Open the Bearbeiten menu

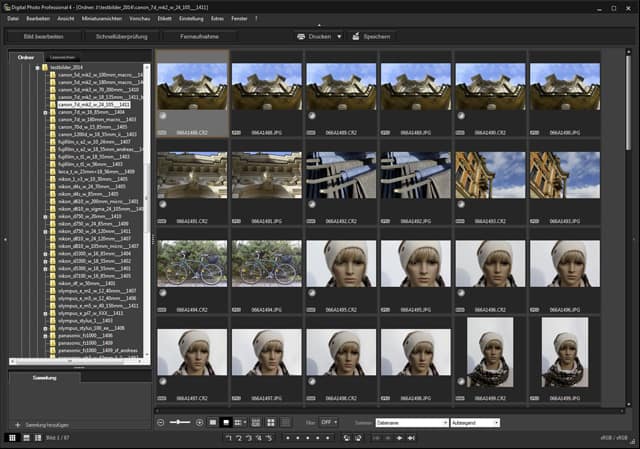pos(36,18)
